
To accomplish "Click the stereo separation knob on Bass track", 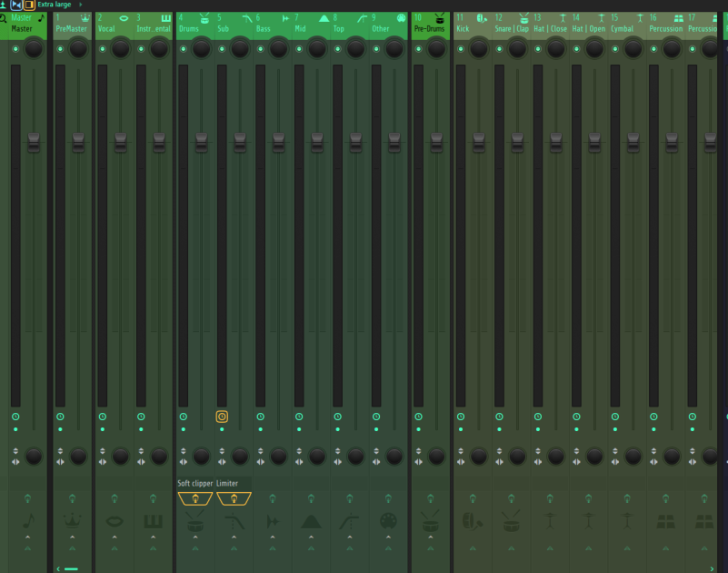I will click(x=279, y=457).
